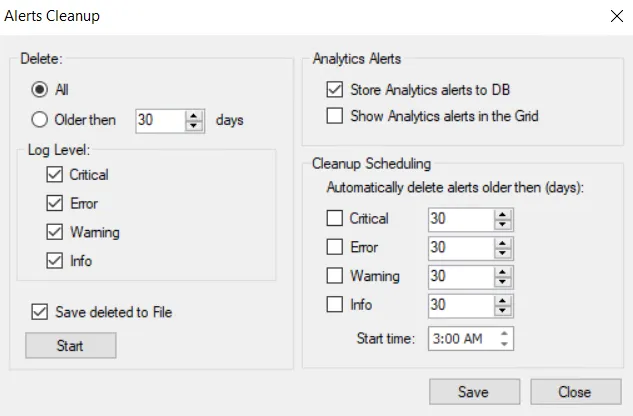Click the Log Level group label

coord(59,150)
